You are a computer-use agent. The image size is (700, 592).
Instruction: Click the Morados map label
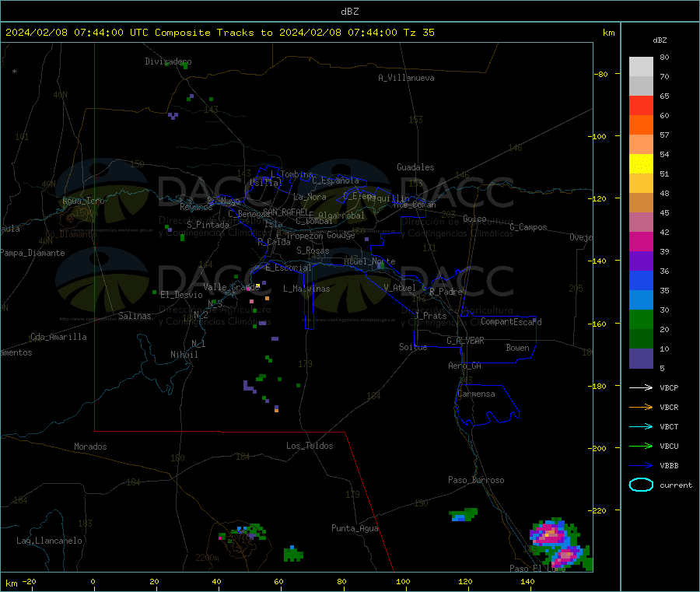coord(90,447)
